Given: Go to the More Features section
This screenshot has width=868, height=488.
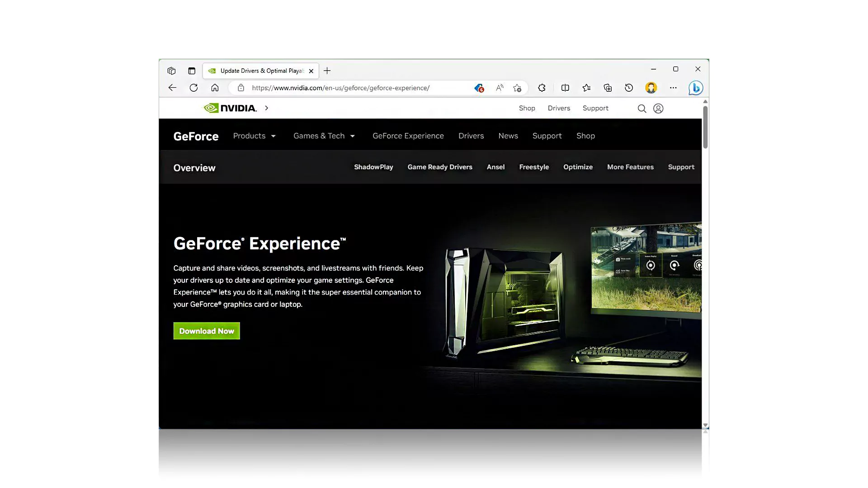Looking at the screenshot, I should tap(630, 167).
